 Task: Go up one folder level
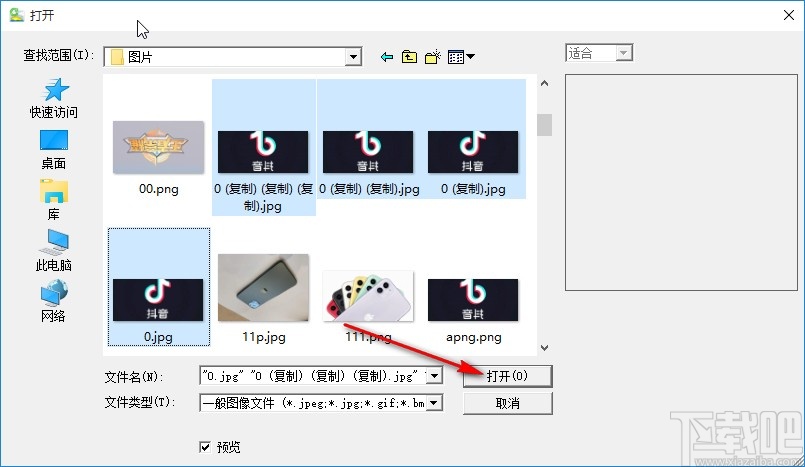[409, 57]
